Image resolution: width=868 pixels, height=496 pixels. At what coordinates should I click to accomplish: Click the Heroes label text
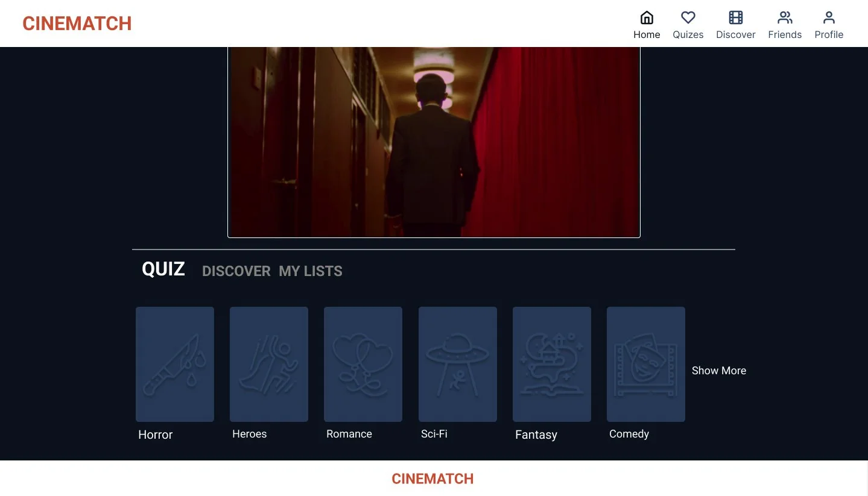(x=250, y=434)
